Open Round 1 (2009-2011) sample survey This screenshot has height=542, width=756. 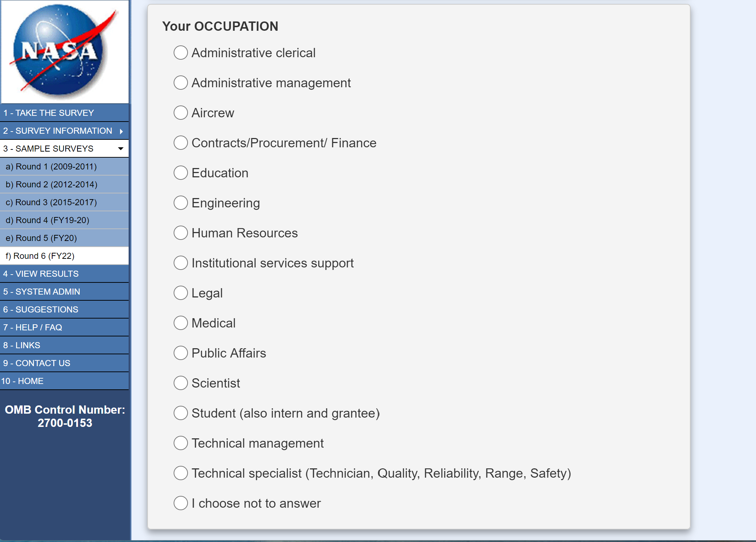[51, 167]
